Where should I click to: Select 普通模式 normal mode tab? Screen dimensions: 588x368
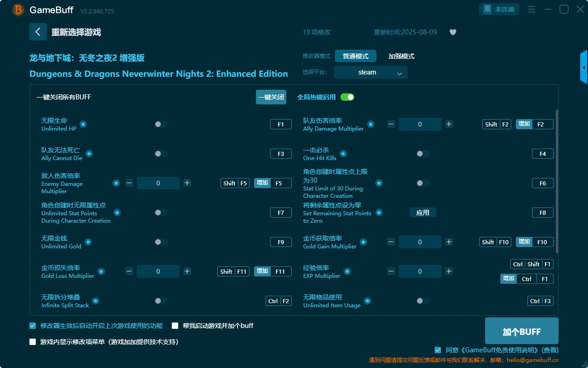(x=356, y=56)
